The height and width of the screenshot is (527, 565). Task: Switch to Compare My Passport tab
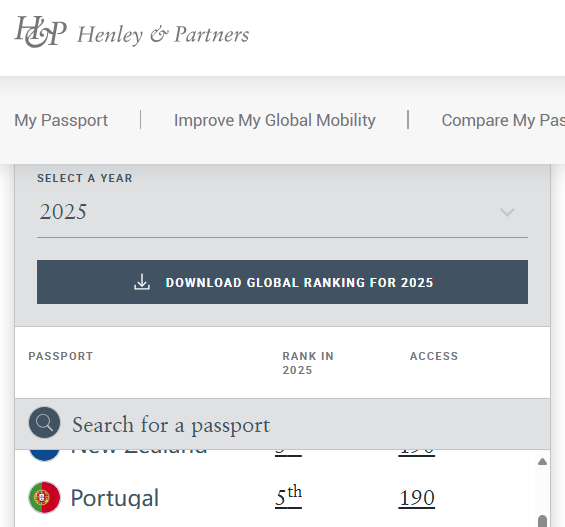click(x=503, y=120)
